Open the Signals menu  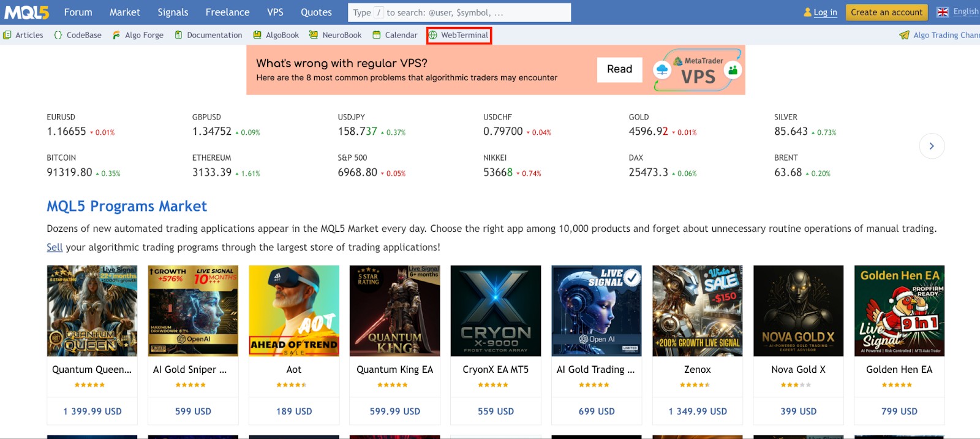(x=173, y=12)
